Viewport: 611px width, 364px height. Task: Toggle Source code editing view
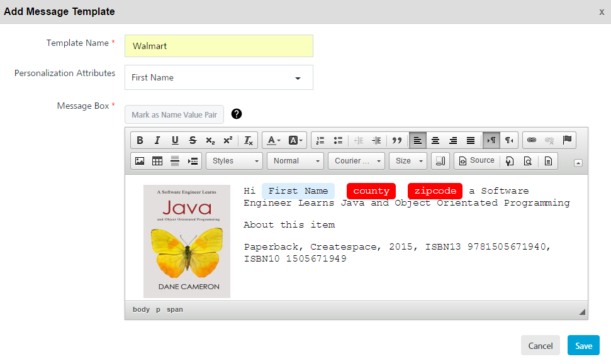(x=477, y=160)
